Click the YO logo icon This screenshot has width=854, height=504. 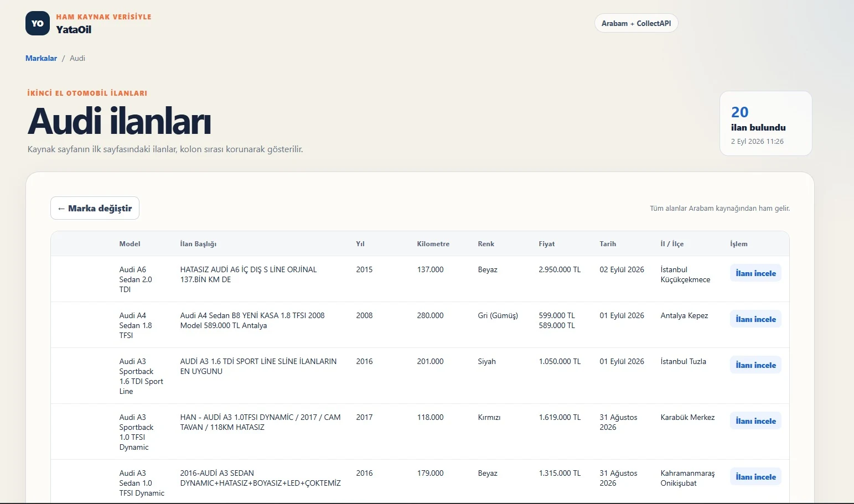pyautogui.click(x=38, y=23)
